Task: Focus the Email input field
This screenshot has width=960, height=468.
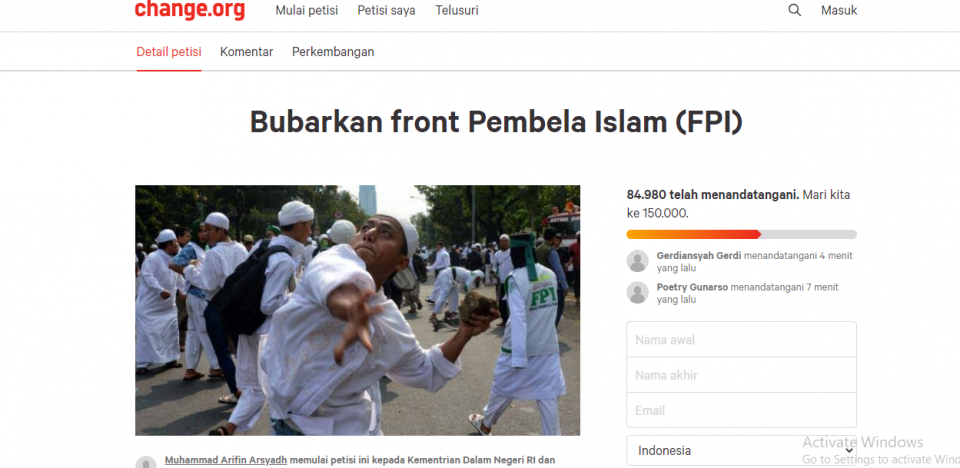Action: coord(741,410)
